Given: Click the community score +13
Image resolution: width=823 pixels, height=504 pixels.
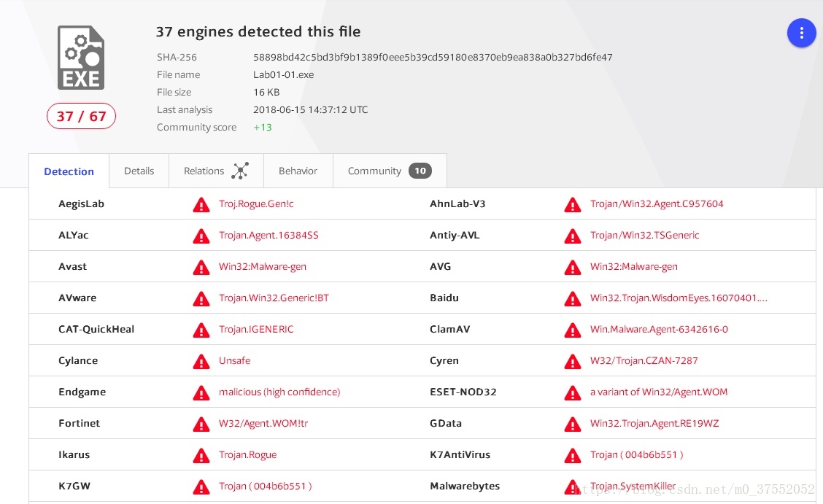Looking at the screenshot, I should [263, 128].
